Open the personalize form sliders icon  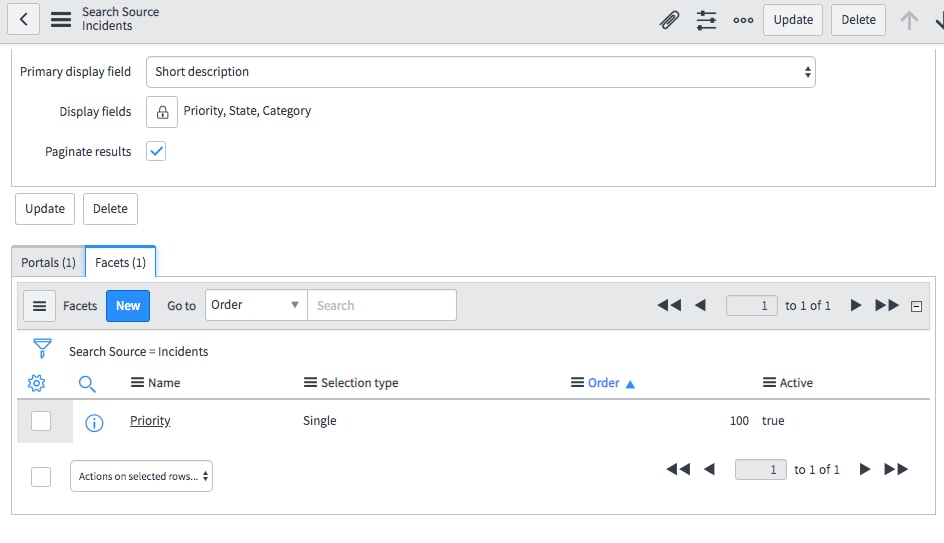click(x=706, y=19)
